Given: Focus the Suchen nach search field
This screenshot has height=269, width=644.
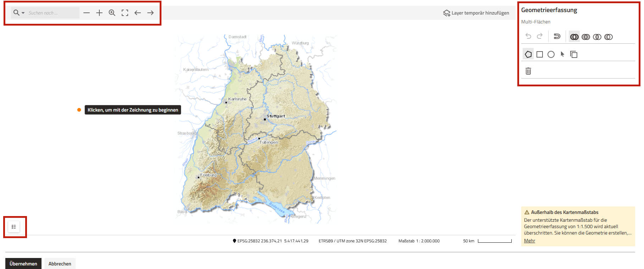Looking at the screenshot, I should coord(53,13).
